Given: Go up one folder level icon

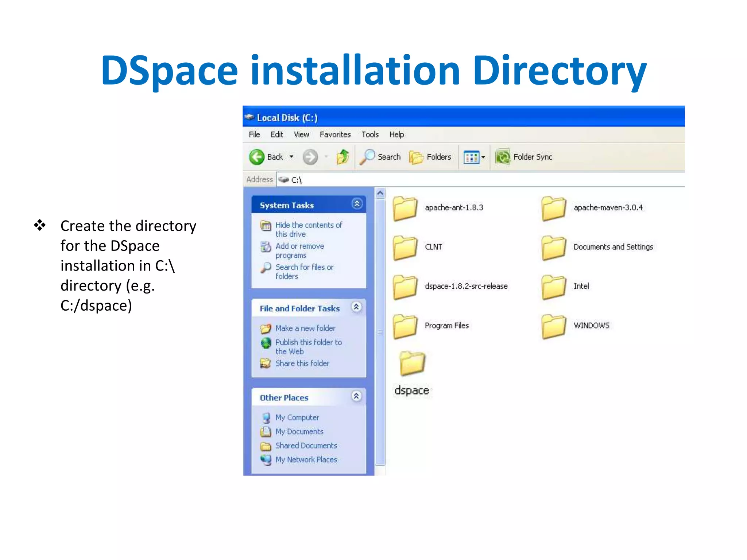Looking at the screenshot, I should pyautogui.click(x=343, y=157).
